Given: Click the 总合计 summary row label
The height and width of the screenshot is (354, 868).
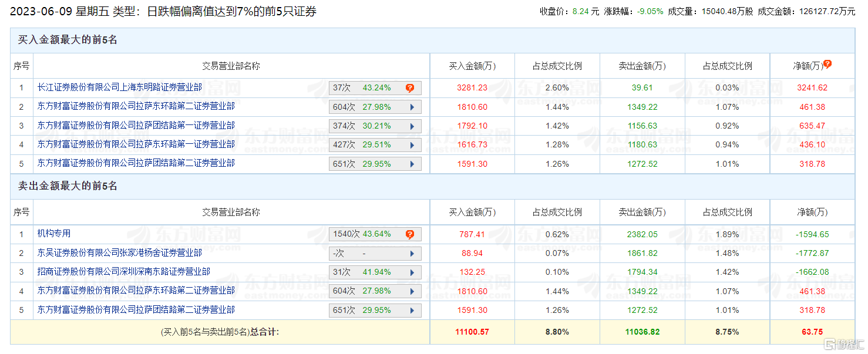Looking at the screenshot, I should pos(220,332).
